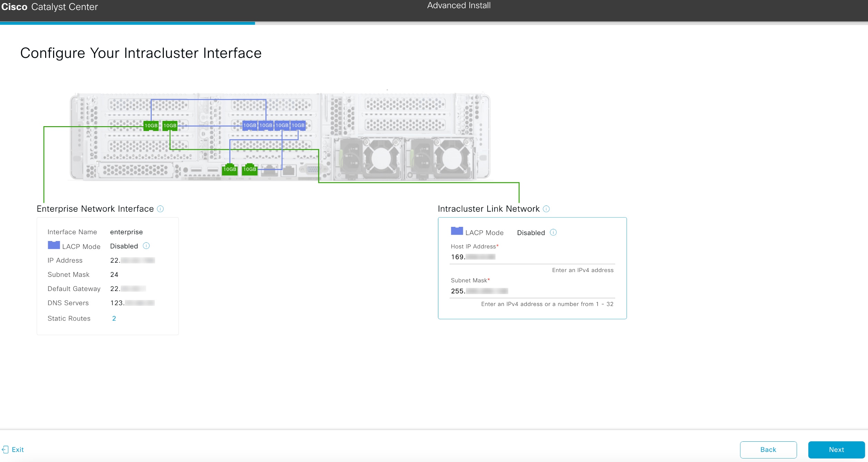The height and width of the screenshot is (462, 868).
Task: Click second green 10GB port on server diagram
Action: 170,125
